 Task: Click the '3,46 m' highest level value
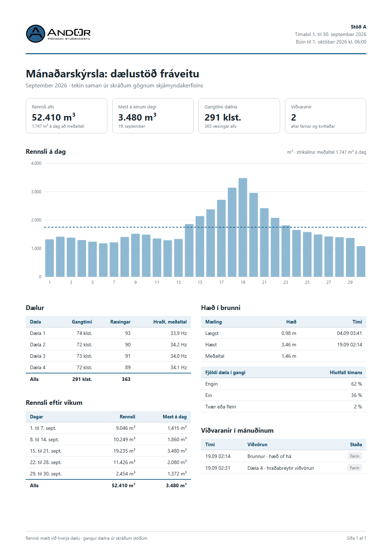click(289, 345)
